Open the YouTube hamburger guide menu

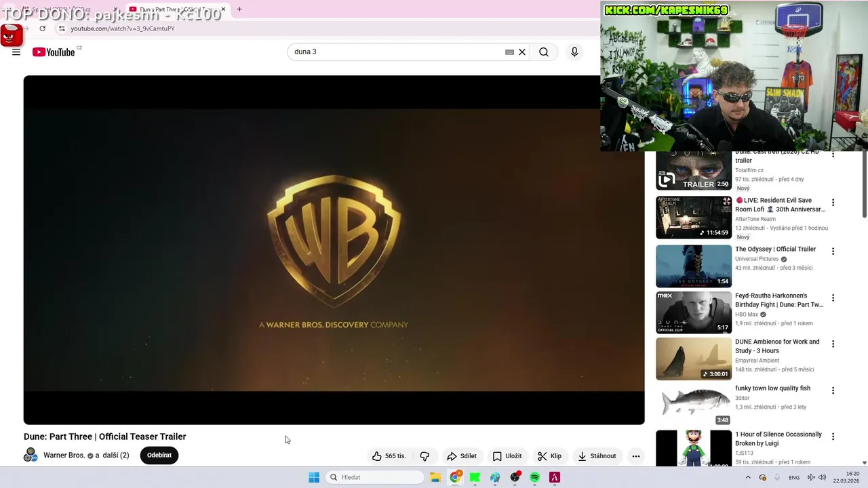click(x=16, y=52)
